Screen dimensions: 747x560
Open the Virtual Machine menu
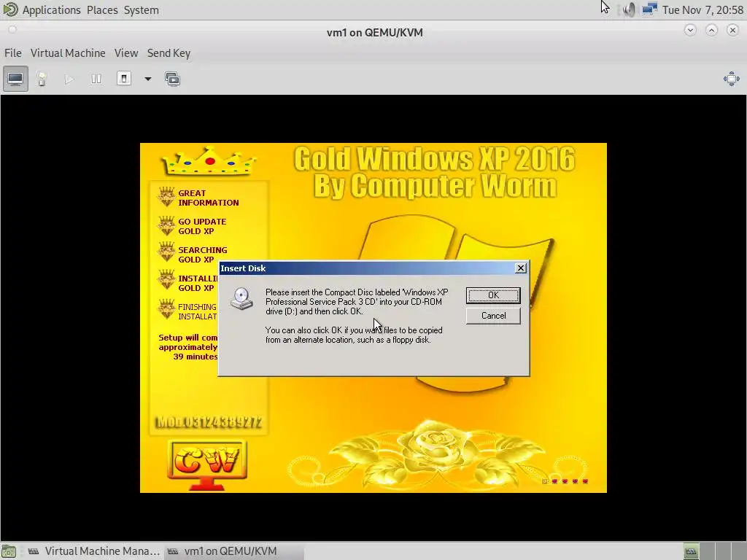click(x=68, y=52)
